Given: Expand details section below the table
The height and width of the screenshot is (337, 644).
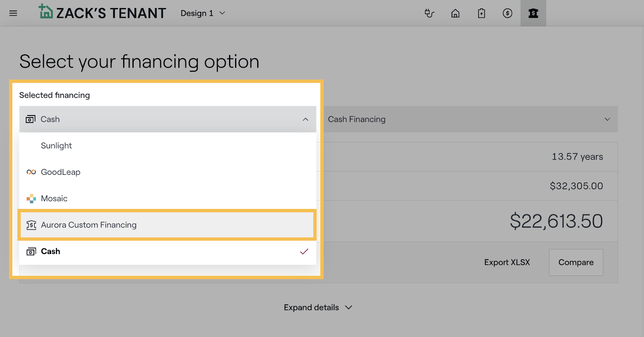Looking at the screenshot, I should (x=318, y=308).
